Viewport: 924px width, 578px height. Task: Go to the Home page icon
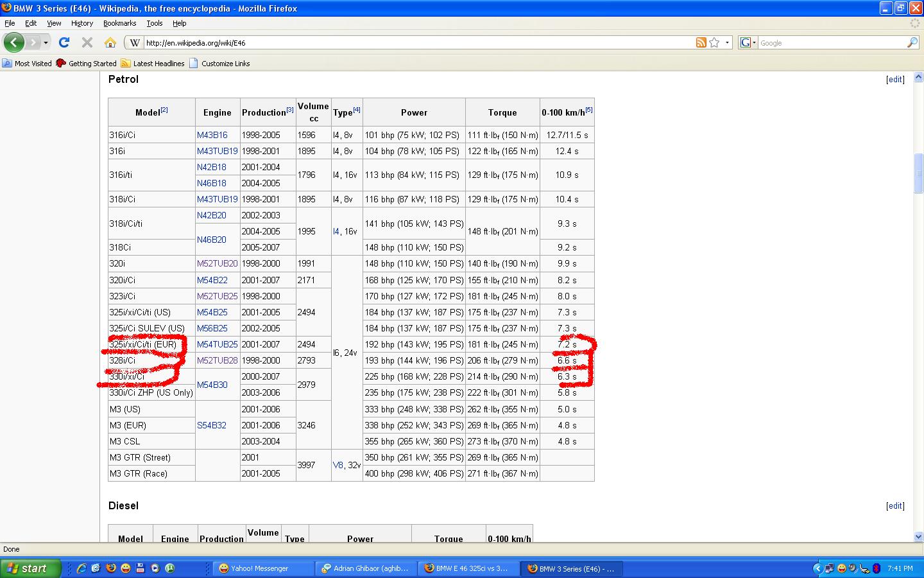click(x=110, y=42)
